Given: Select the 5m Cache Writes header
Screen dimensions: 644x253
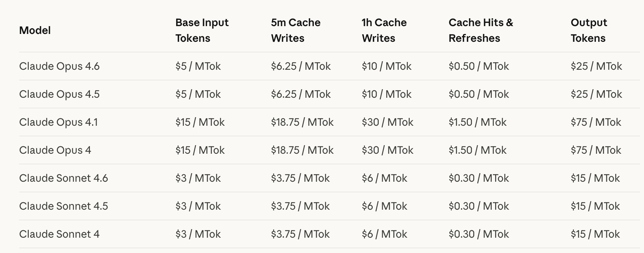Looking at the screenshot, I should tap(296, 30).
